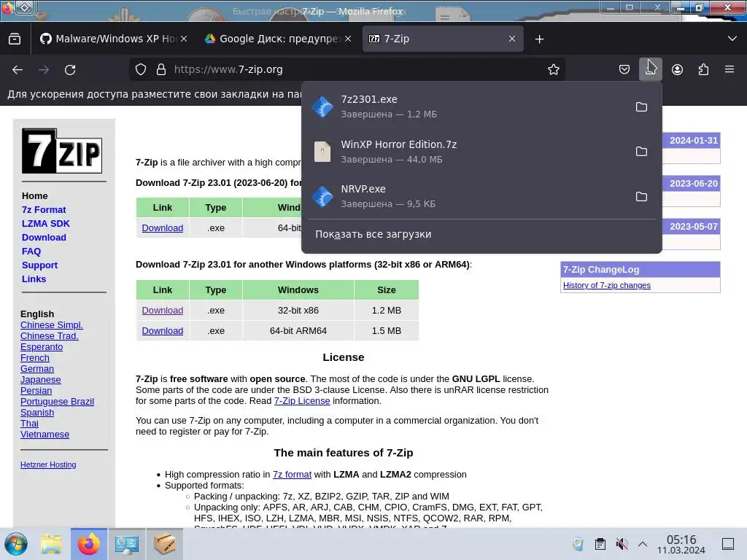
Task: Click Показать все загрузки
Action: click(373, 234)
